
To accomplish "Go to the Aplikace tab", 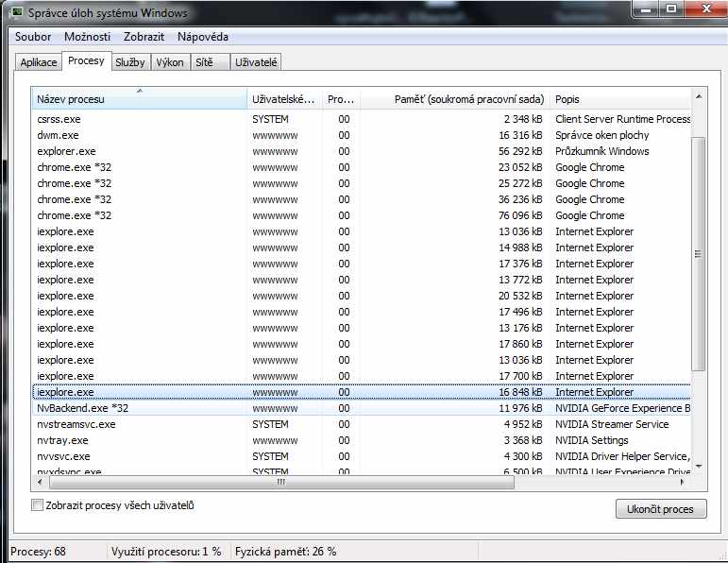I will [x=39, y=62].
